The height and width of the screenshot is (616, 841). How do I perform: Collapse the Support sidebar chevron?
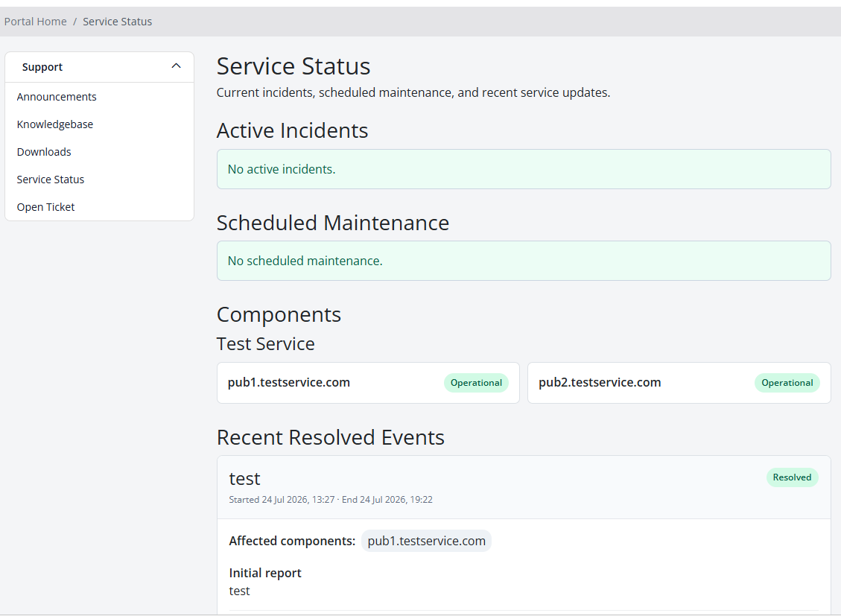(176, 66)
